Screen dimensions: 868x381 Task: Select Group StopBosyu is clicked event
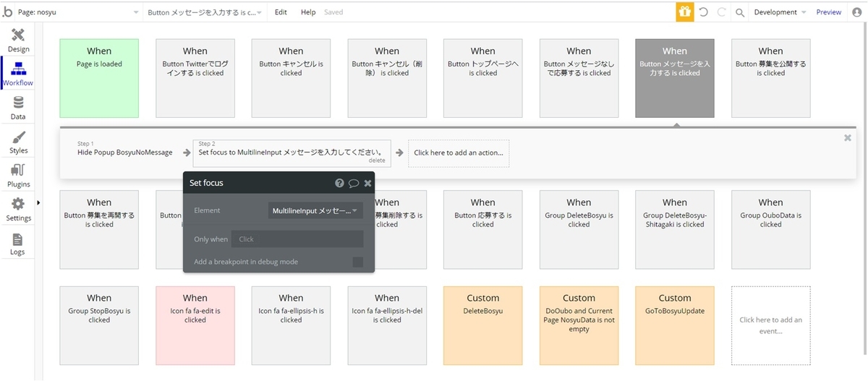pos(99,325)
